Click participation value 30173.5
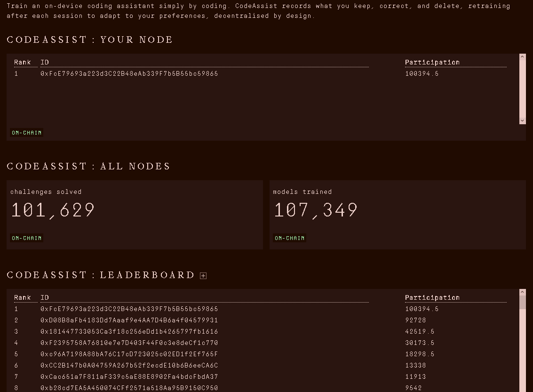 tap(420, 343)
